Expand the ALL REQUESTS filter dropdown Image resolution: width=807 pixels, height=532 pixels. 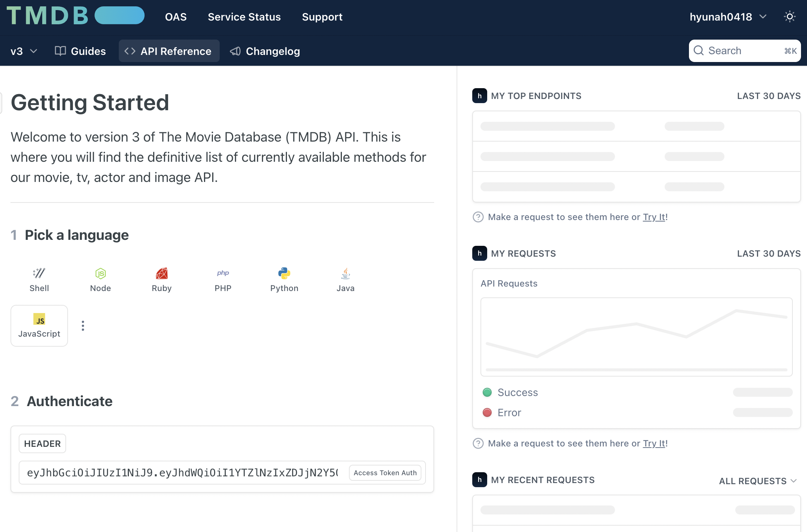(758, 481)
